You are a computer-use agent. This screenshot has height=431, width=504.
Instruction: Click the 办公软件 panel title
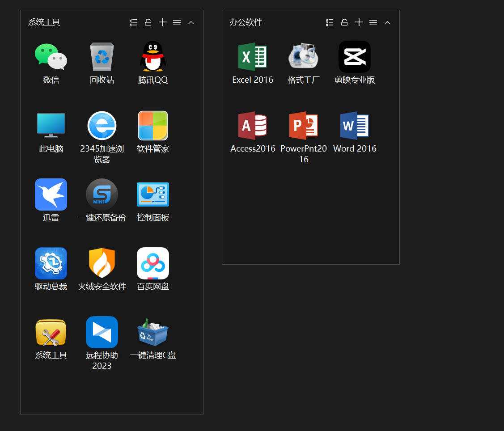pos(246,22)
